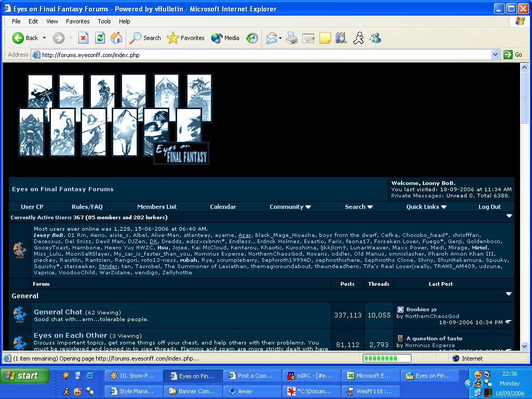Open the Forward button history dropdown arrow
The height and width of the screenshot is (399, 532).
click(x=71, y=37)
